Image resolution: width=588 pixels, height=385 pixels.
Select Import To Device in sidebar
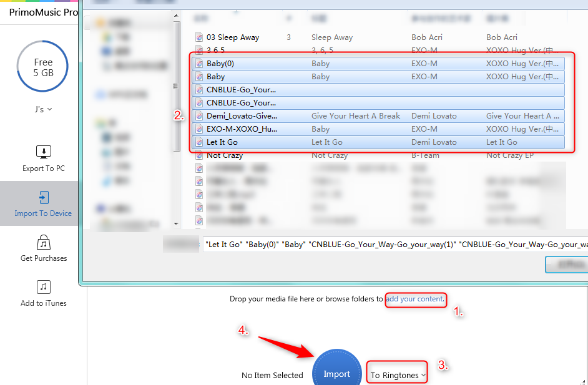pyautogui.click(x=39, y=203)
